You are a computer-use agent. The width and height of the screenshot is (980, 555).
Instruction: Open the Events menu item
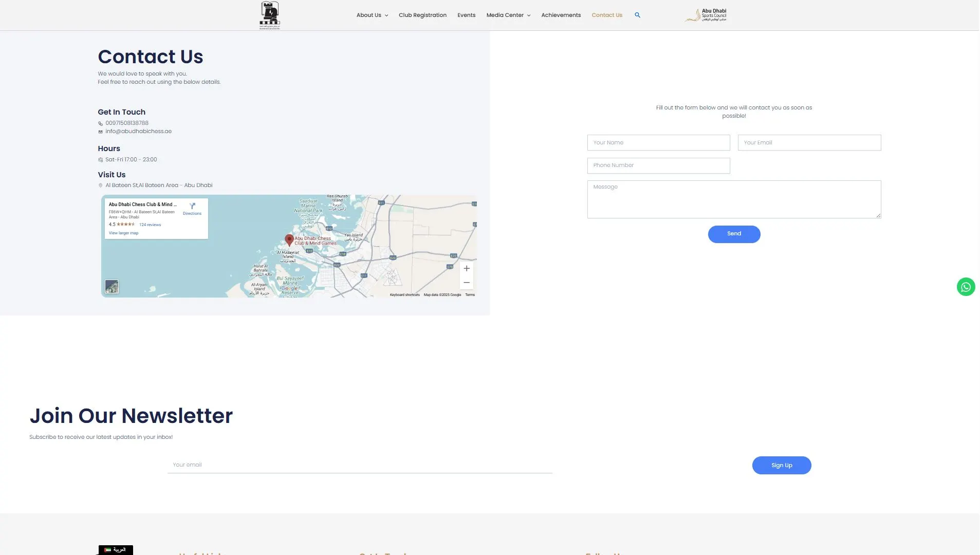coord(466,15)
